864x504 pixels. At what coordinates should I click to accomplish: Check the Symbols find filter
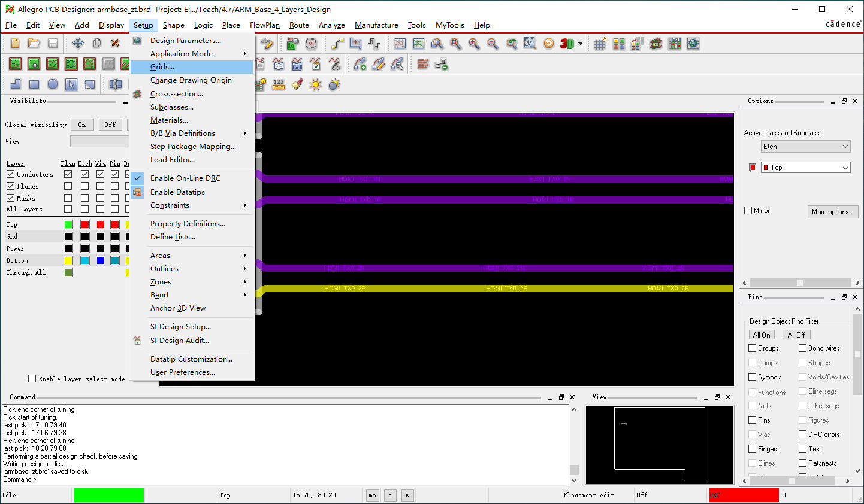[753, 377]
